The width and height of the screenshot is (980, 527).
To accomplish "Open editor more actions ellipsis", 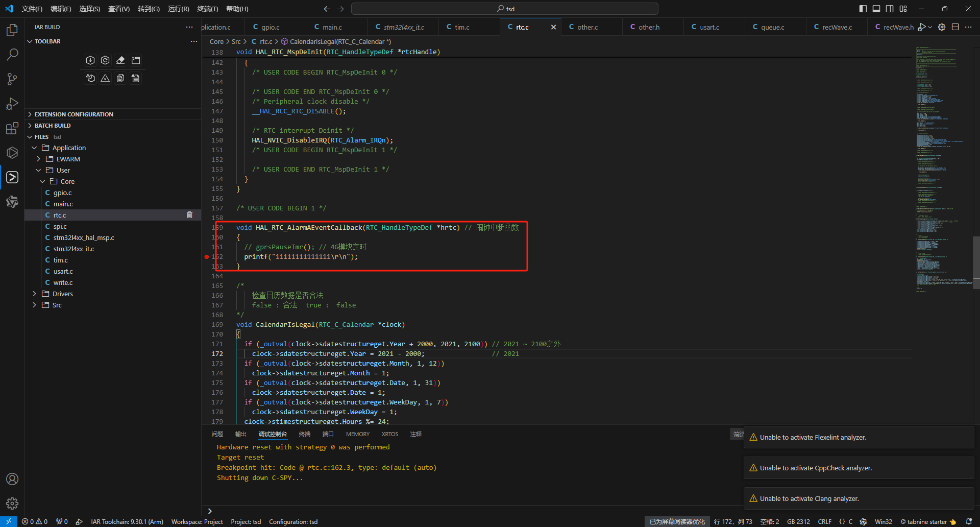I will pyautogui.click(x=969, y=27).
